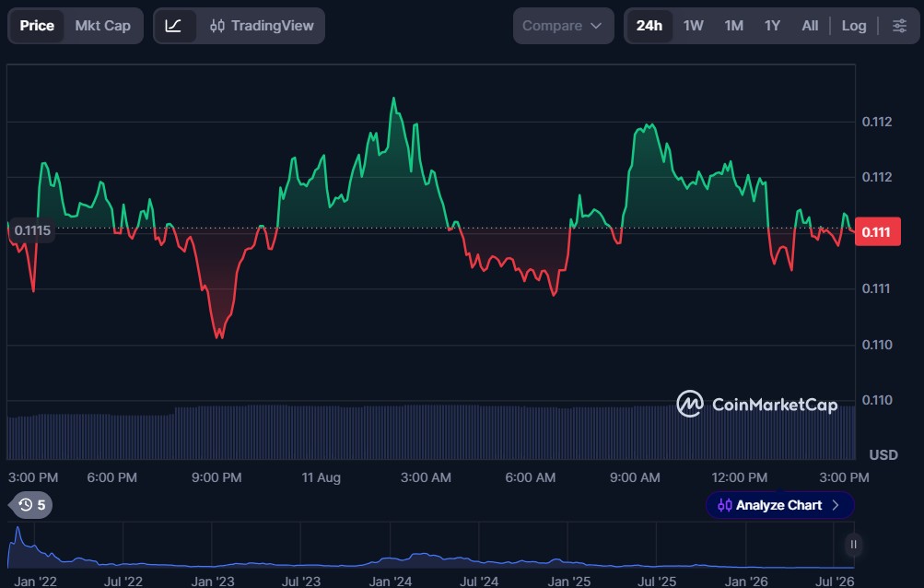Click the Compare chevron arrow

(596, 26)
